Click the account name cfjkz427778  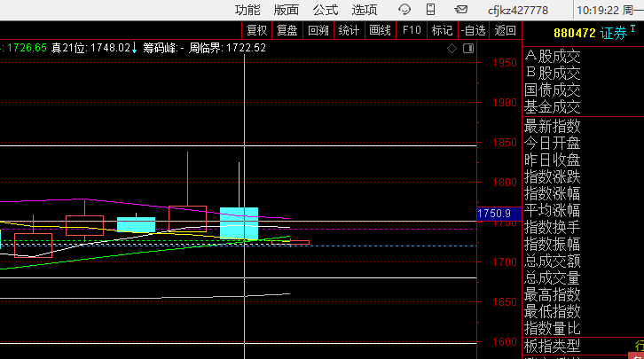(518, 11)
